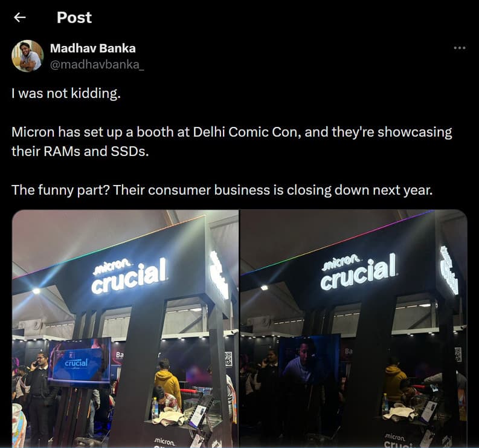The height and width of the screenshot is (448, 479).
Task: Click the QR code in left photo
Action: [x=228, y=359]
